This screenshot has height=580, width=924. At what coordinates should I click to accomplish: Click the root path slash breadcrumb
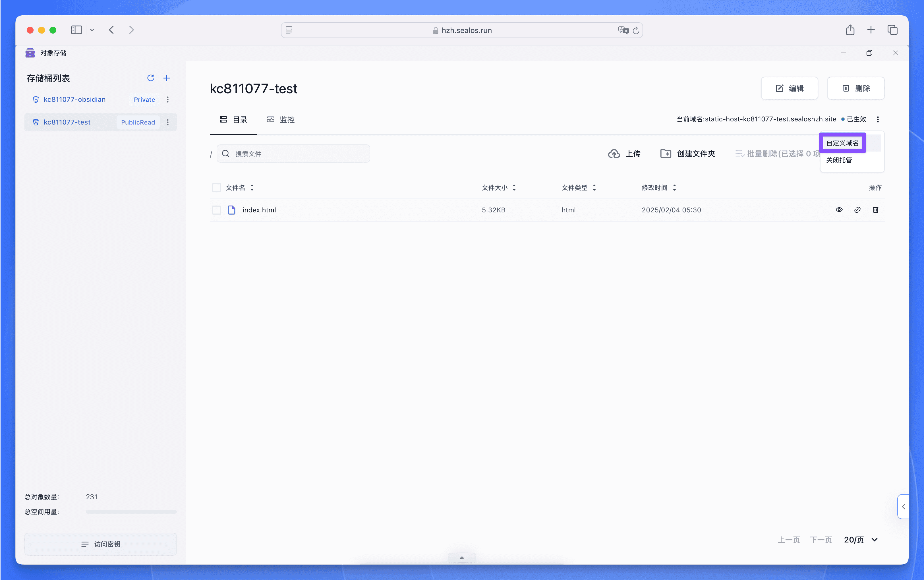pyautogui.click(x=211, y=154)
